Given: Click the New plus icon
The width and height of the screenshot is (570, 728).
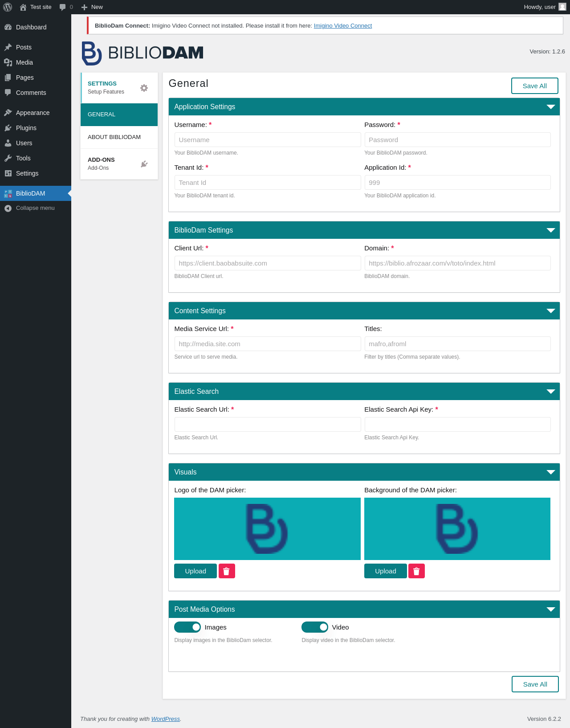Looking at the screenshot, I should [x=84, y=7].
